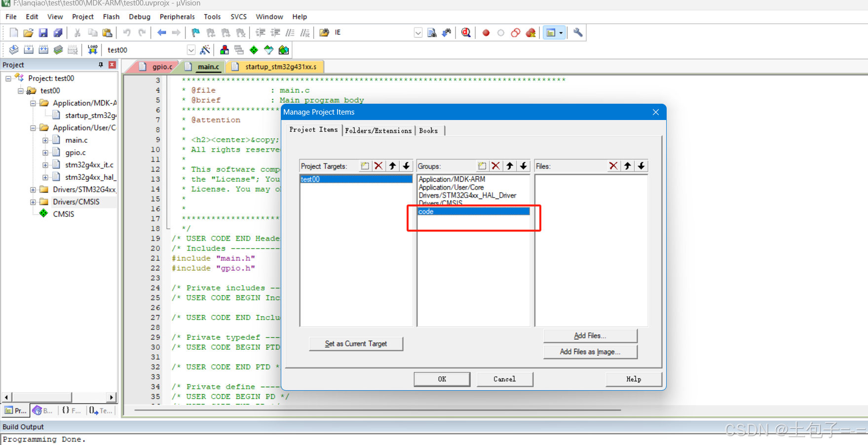868x445 pixels.
Task: Select stm32g4xx_it.c in project tree
Action: coord(89,165)
